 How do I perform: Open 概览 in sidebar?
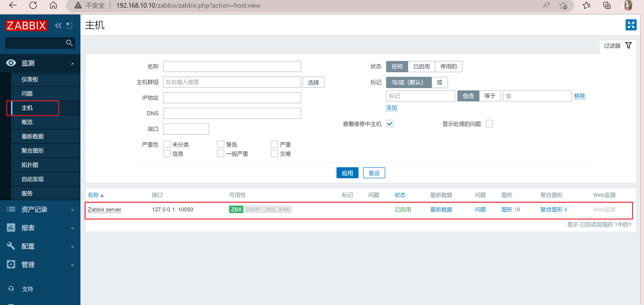tap(27, 122)
